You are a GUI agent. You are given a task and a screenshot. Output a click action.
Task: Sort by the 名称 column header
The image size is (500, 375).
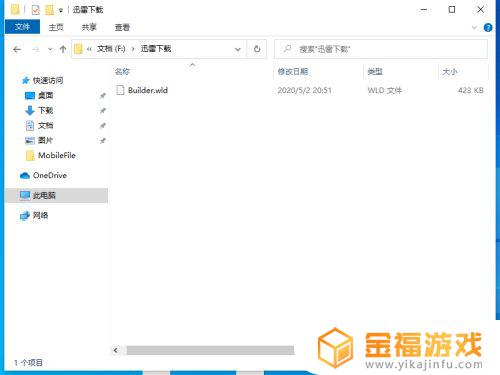[122, 71]
